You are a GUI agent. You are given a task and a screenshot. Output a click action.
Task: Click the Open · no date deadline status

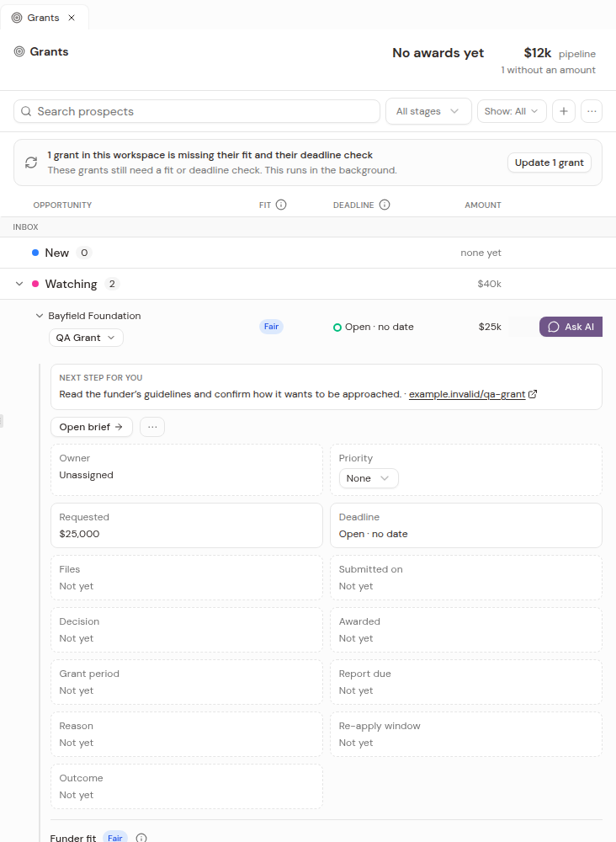pyautogui.click(x=374, y=327)
